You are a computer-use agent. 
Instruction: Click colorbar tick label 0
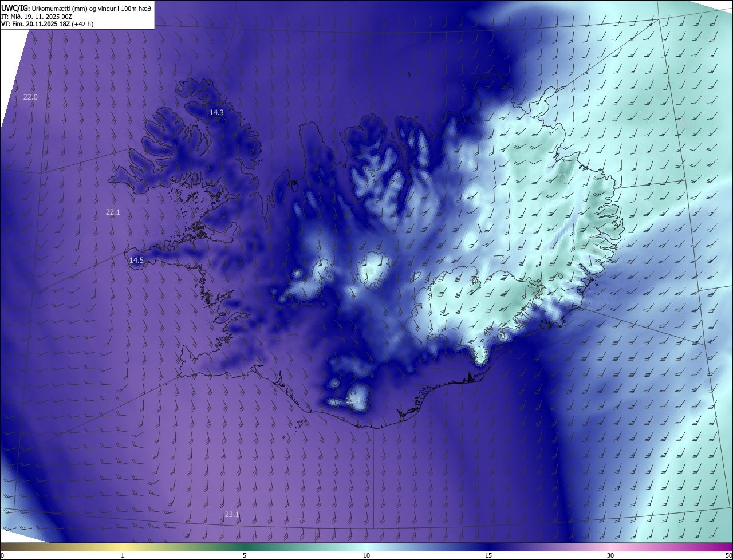point(2,555)
